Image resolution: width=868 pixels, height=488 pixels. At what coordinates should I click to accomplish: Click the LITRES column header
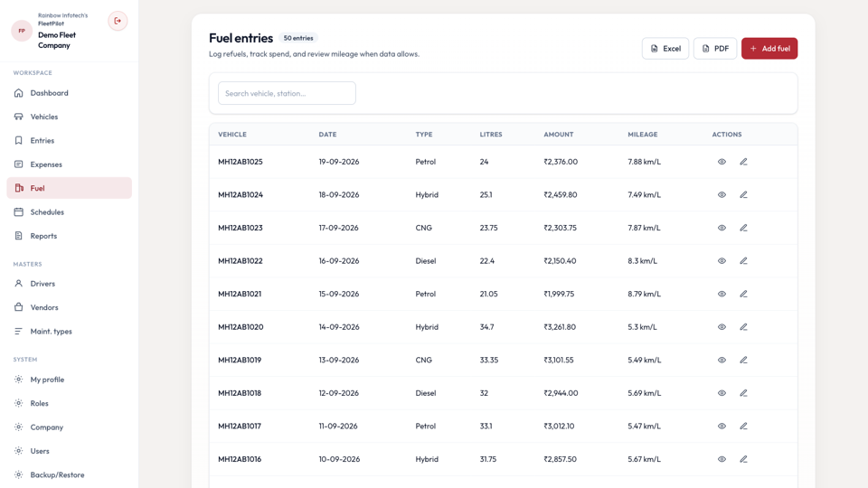(x=491, y=135)
